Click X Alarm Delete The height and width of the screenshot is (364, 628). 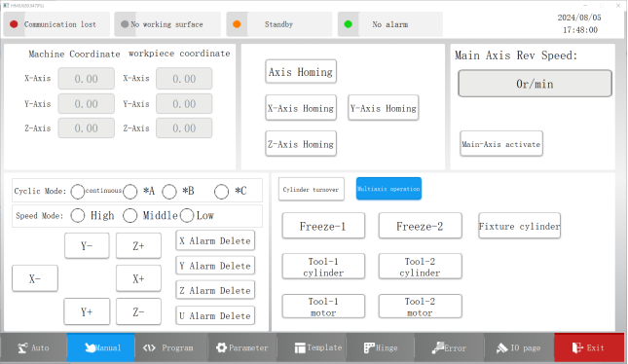215,240
